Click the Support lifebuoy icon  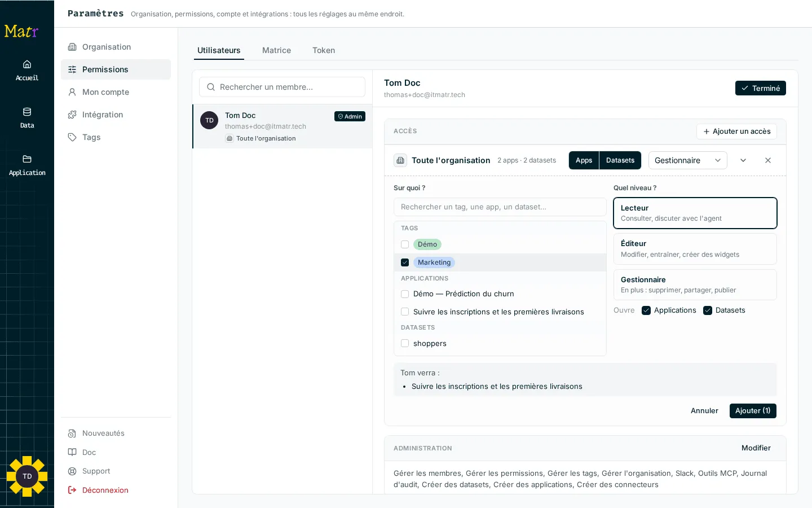pyautogui.click(x=72, y=471)
